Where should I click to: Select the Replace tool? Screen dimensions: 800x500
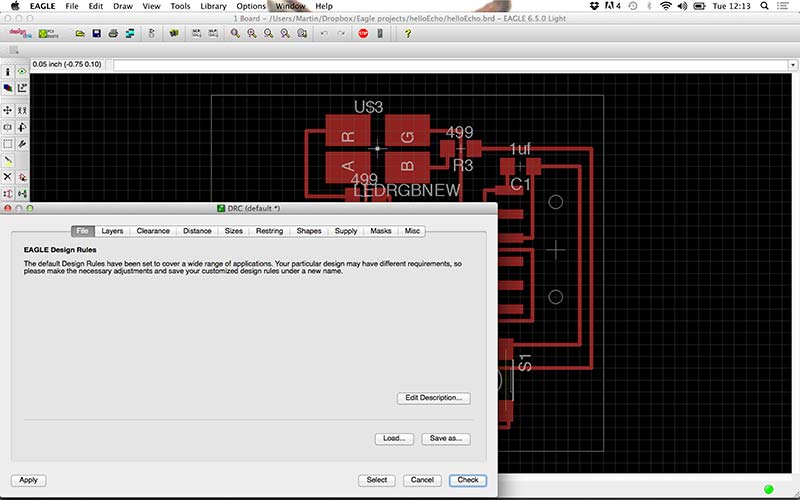tap(22, 194)
